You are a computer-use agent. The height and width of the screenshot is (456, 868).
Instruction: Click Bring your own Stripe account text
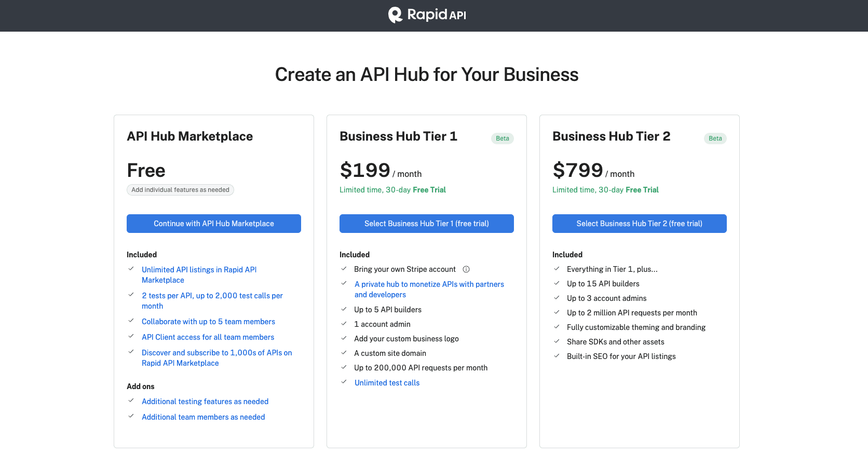405,269
